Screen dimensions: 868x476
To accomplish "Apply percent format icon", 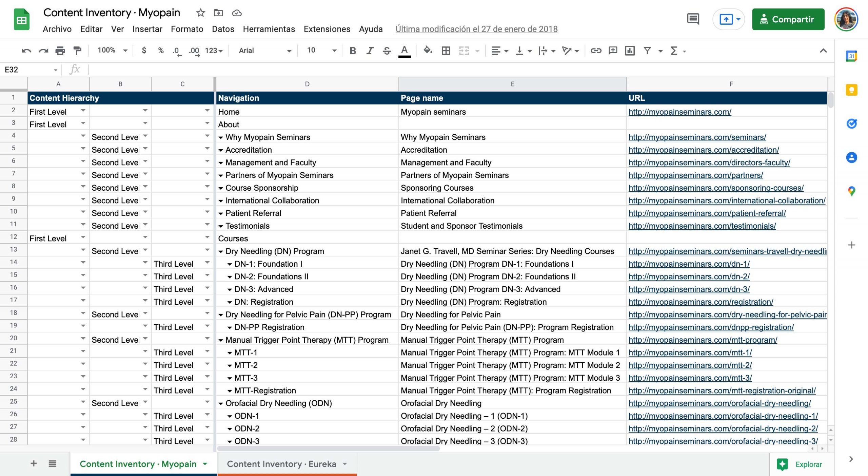I will [x=161, y=51].
